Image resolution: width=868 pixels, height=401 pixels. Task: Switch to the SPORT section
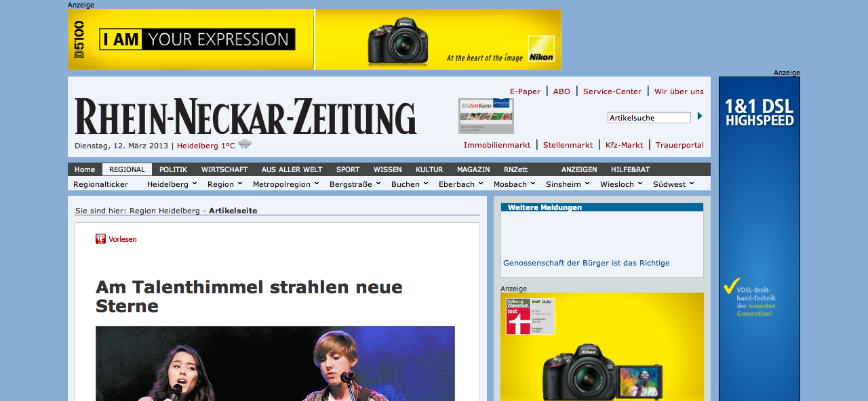pyautogui.click(x=348, y=169)
